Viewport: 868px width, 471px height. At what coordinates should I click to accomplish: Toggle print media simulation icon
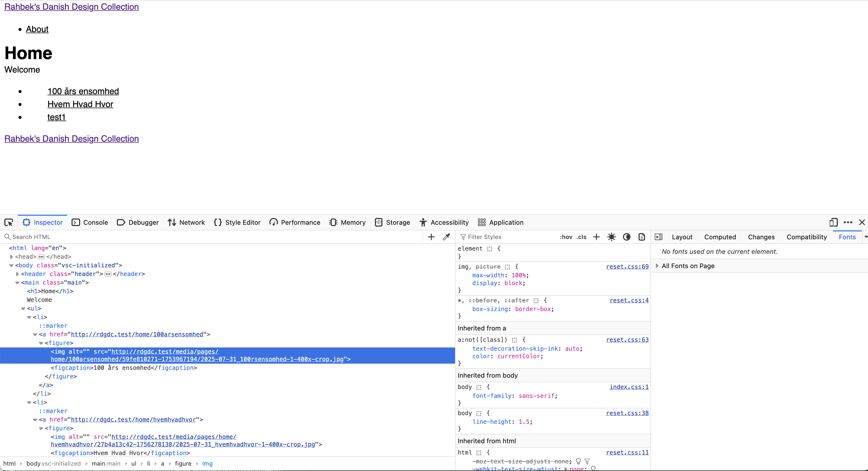tap(642, 237)
